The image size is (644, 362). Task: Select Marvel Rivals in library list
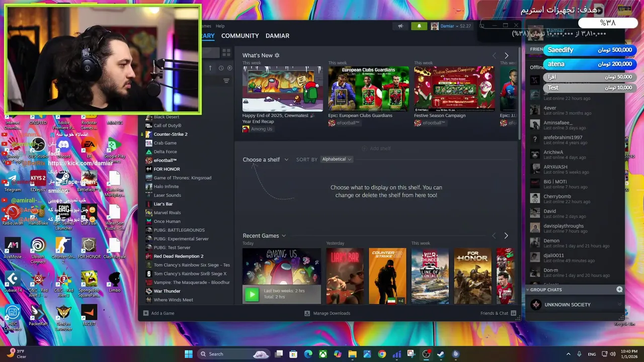pos(167,213)
